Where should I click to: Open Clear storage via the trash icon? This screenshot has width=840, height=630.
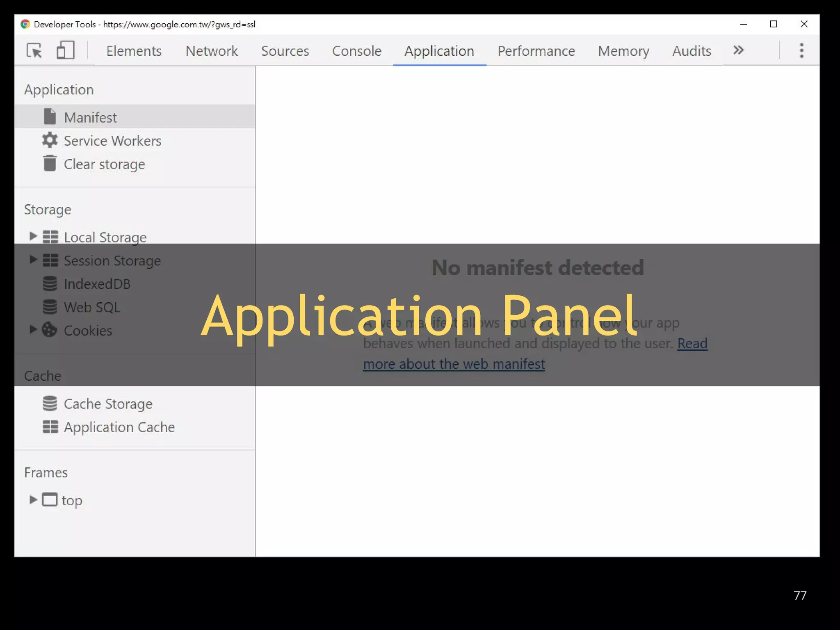[x=50, y=164]
